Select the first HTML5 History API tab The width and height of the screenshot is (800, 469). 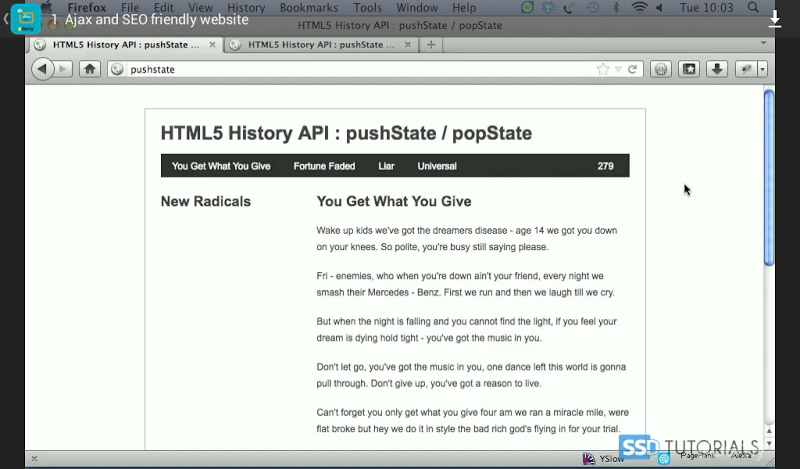126,45
